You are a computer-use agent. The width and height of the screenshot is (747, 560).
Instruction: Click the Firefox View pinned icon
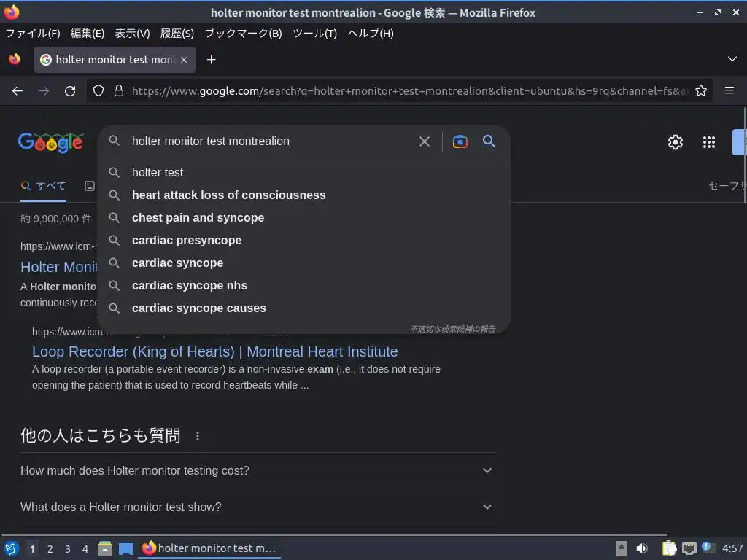coord(15,59)
